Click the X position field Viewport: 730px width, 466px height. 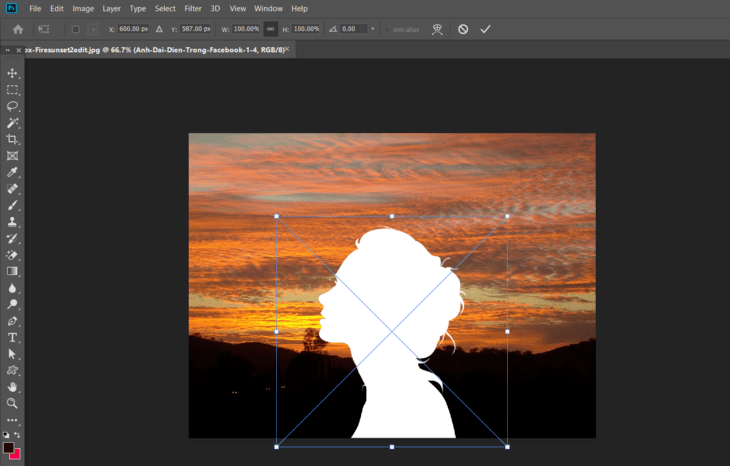133,29
